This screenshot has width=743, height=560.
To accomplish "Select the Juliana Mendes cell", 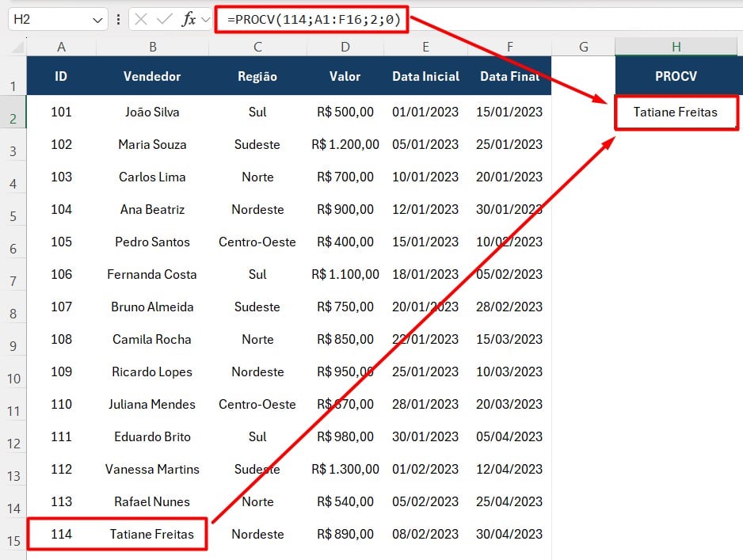I will tap(152, 404).
